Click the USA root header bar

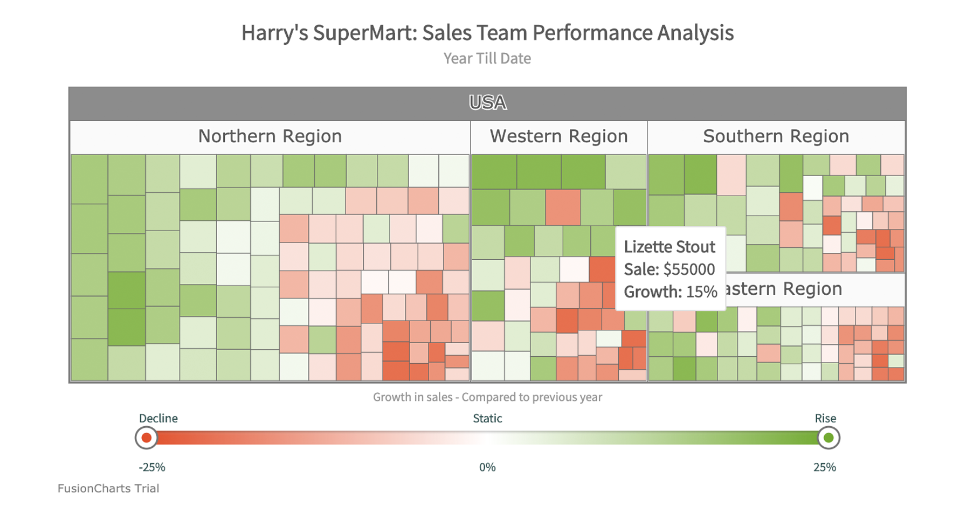coord(487,103)
